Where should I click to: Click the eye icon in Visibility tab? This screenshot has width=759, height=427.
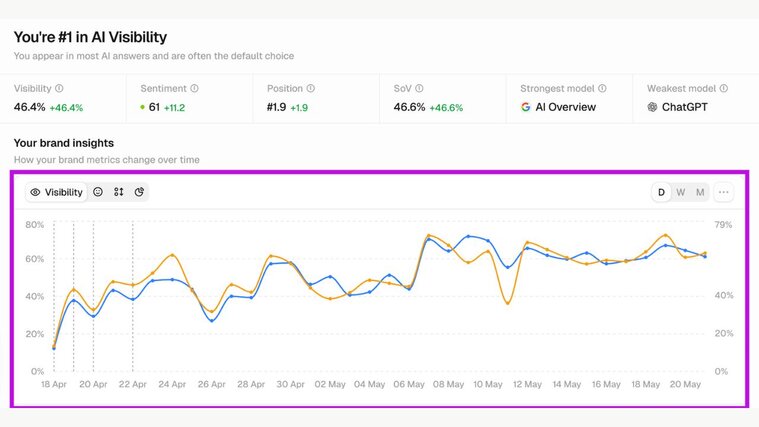35,192
